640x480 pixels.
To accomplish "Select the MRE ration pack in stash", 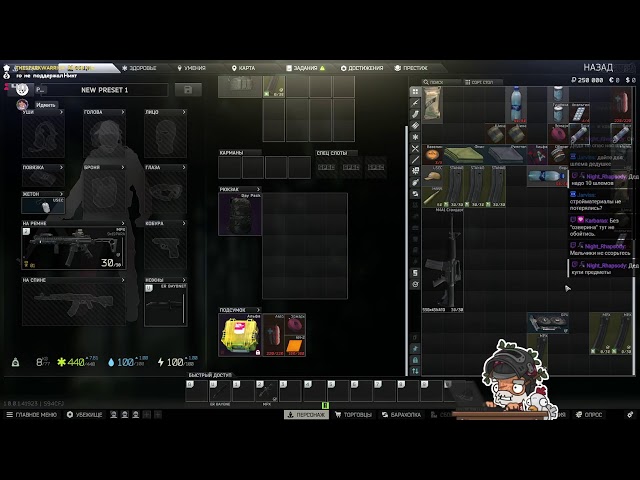I will coord(432,104).
